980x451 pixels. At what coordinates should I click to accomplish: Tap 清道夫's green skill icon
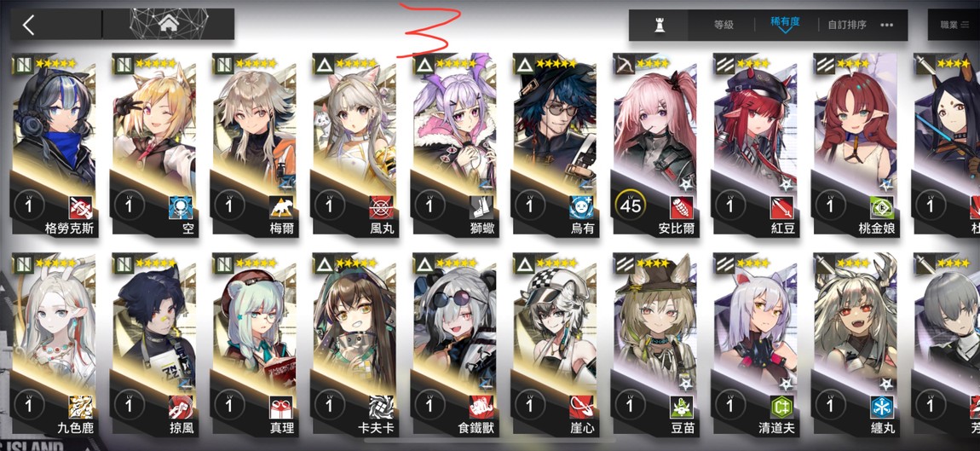[x=781, y=408]
